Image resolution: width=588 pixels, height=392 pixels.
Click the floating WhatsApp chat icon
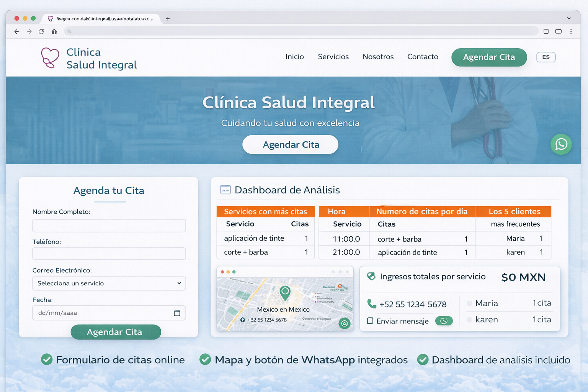tap(561, 144)
